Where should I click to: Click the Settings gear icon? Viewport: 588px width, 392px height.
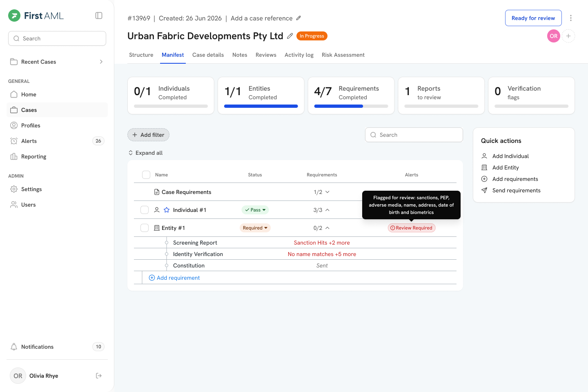point(14,189)
